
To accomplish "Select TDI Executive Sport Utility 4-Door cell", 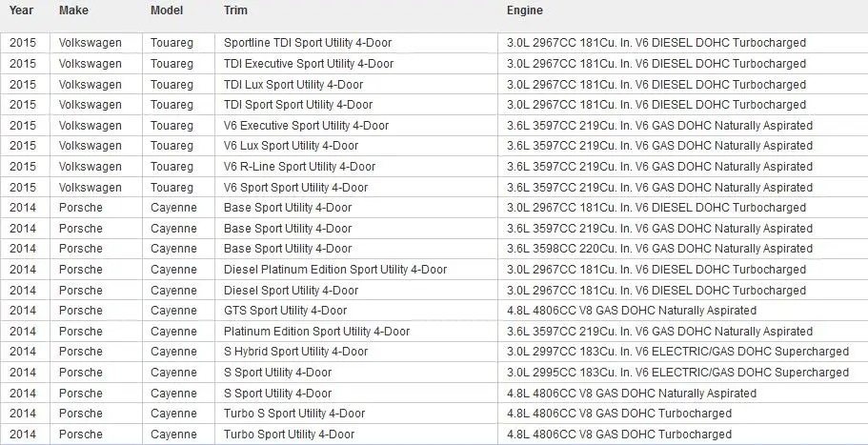I will click(x=356, y=64).
